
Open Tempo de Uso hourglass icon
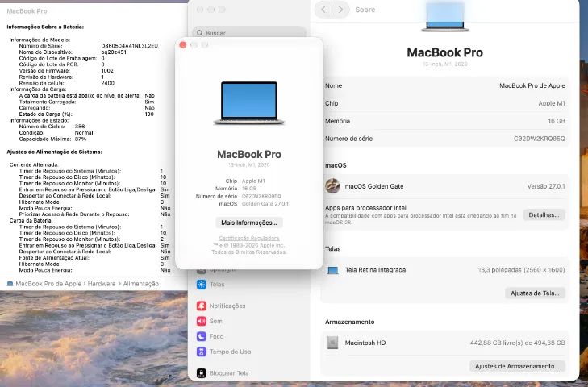pyautogui.click(x=202, y=352)
